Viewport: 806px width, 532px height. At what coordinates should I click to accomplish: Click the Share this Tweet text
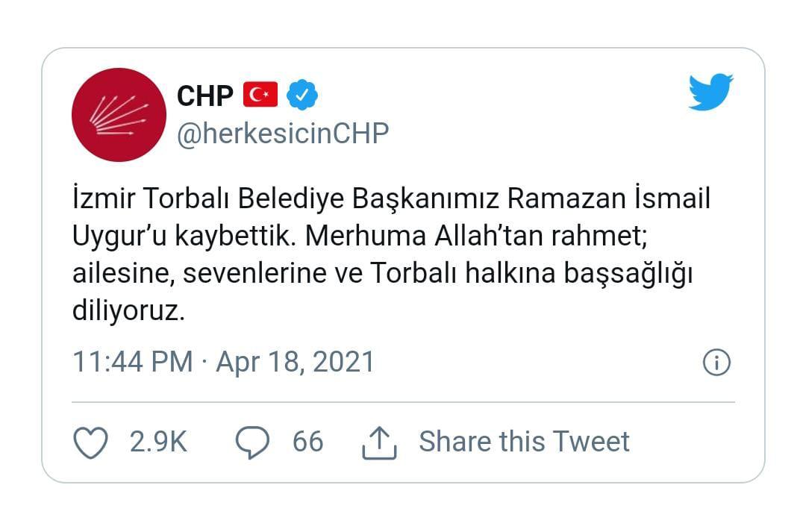(x=524, y=442)
